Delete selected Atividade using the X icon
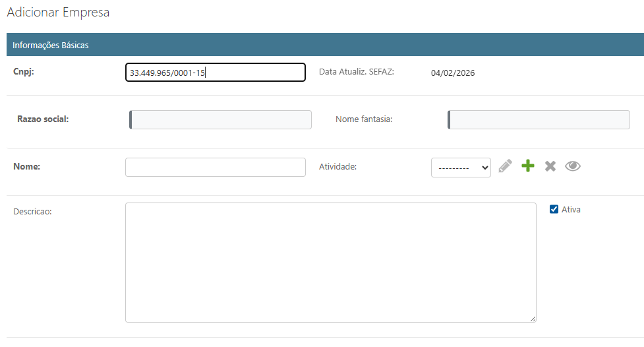The image size is (644, 347). point(550,166)
